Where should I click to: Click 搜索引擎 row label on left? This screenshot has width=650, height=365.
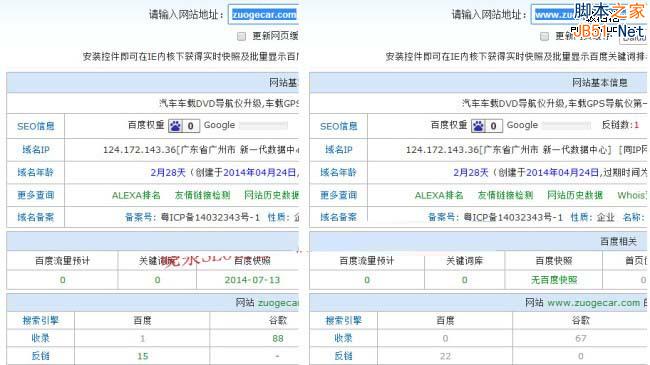click(41, 320)
